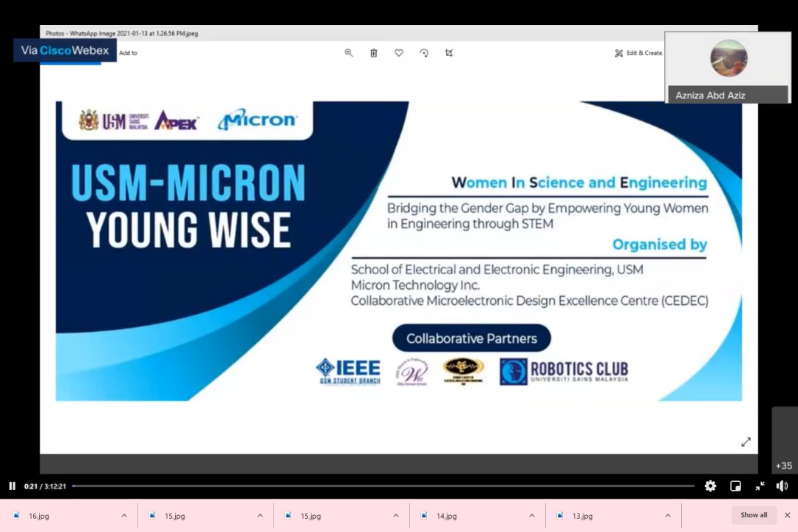This screenshot has width=798, height=532.
Task: Pause the video playback
Action: 13,485
